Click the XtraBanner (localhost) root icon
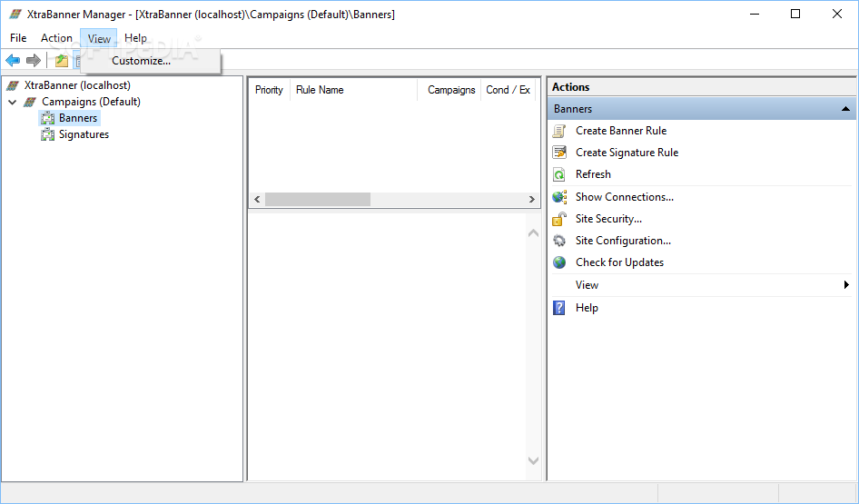This screenshot has width=859, height=504. 13,85
